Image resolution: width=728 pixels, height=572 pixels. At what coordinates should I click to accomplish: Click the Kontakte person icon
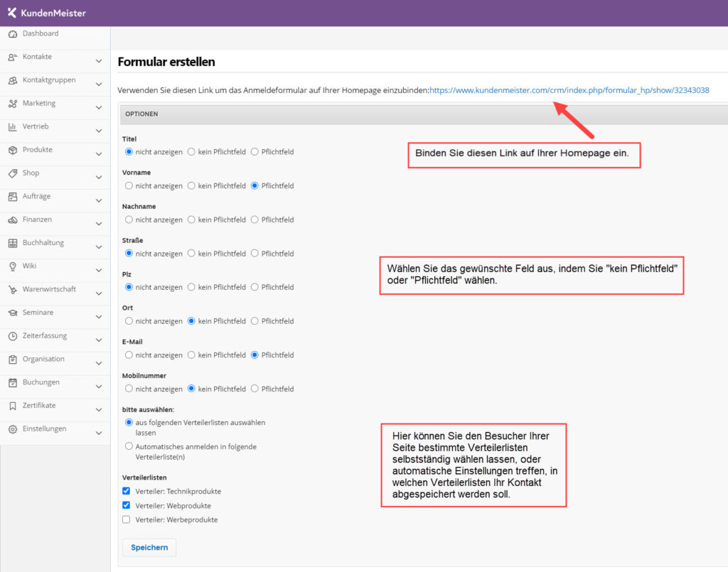tap(13, 57)
